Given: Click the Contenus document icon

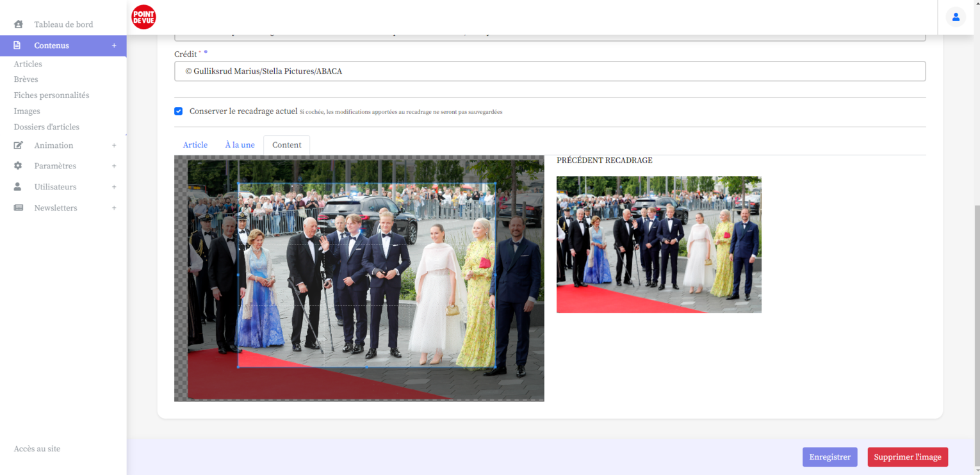Looking at the screenshot, I should [x=17, y=45].
